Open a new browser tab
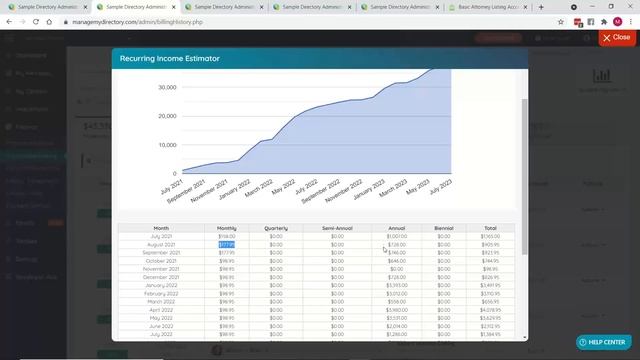The height and width of the screenshot is (360, 640). pyautogui.click(x=541, y=7)
